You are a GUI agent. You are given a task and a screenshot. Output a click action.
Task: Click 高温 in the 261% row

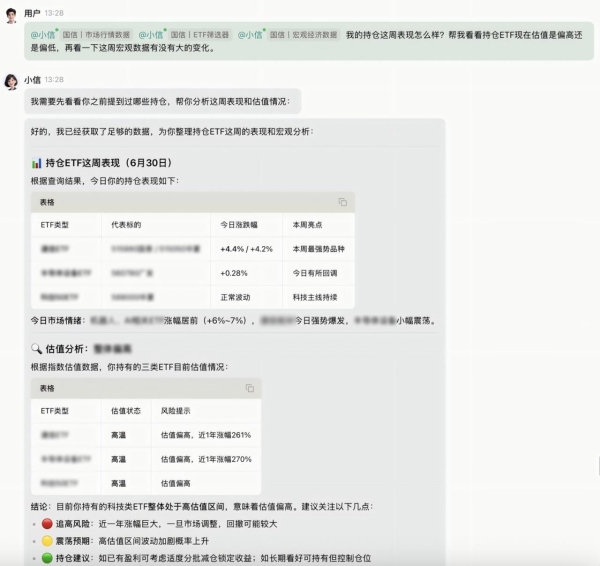(118, 435)
